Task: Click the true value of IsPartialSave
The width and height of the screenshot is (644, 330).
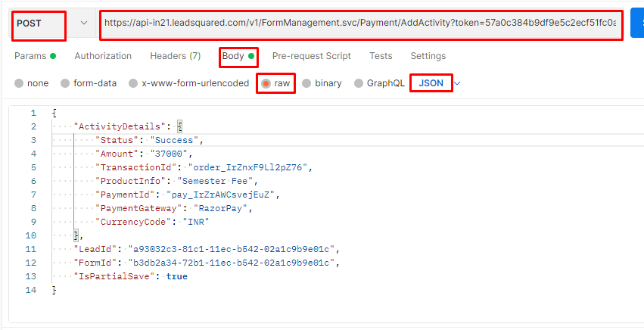Action: tap(177, 276)
